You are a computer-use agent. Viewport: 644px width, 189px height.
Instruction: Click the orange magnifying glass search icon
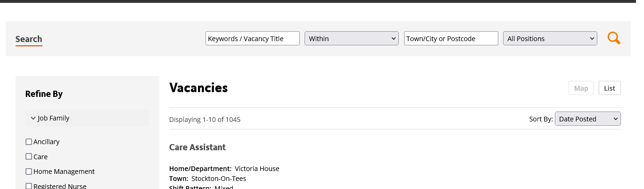coord(613,38)
